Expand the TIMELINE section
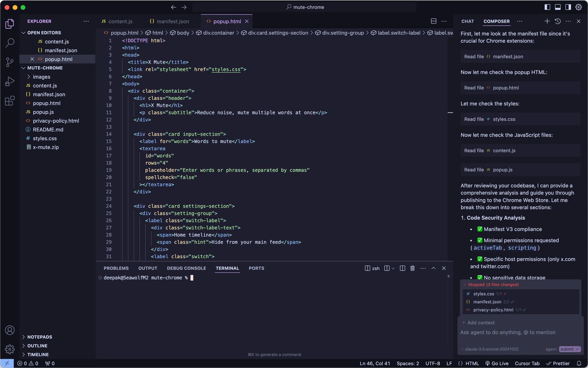 pyautogui.click(x=38, y=354)
